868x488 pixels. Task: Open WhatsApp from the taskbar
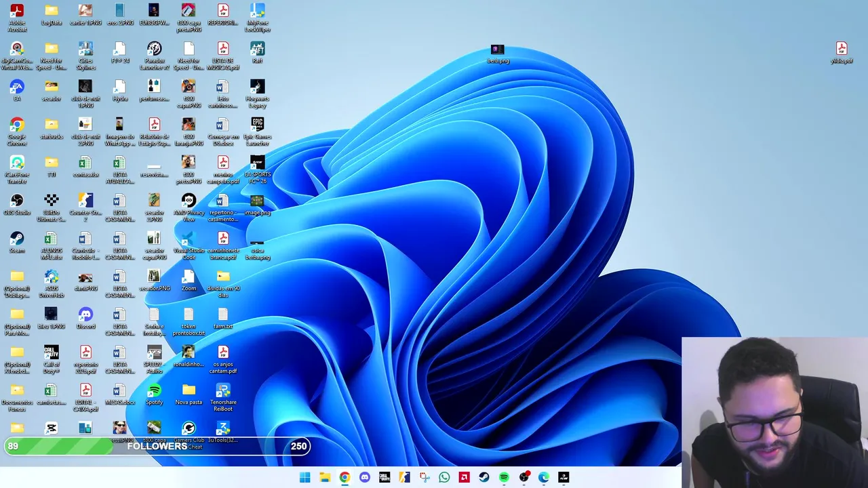click(x=444, y=477)
